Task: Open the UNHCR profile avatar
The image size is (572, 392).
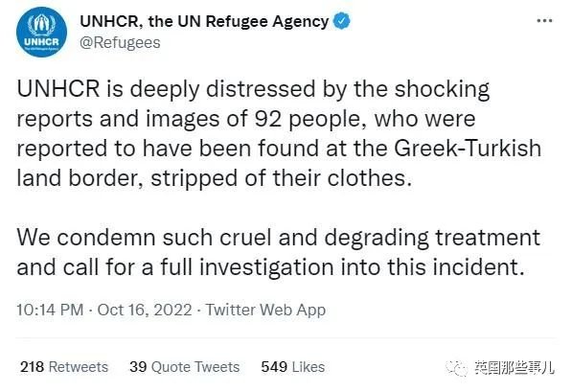Action: point(41,32)
